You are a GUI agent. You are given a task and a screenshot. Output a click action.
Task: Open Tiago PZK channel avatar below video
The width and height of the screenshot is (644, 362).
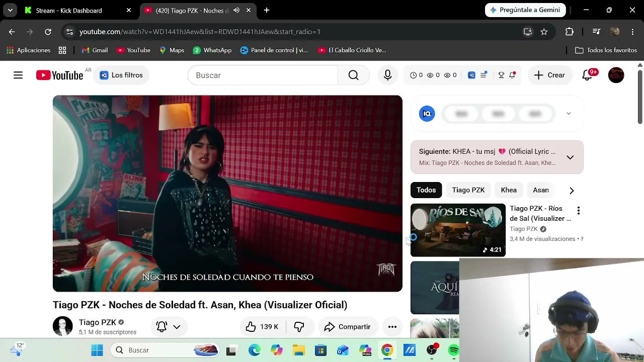pos(63,326)
